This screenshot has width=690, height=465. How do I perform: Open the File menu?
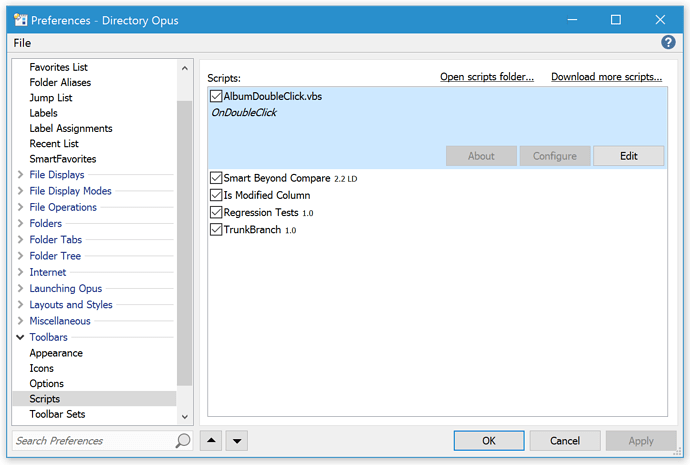click(22, 43)
